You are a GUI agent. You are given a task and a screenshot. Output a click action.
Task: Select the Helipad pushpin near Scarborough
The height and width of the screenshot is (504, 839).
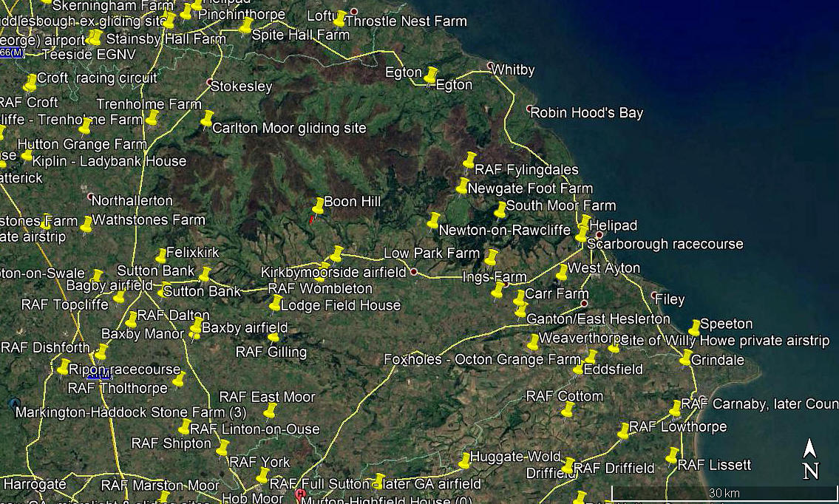[584, 222]
